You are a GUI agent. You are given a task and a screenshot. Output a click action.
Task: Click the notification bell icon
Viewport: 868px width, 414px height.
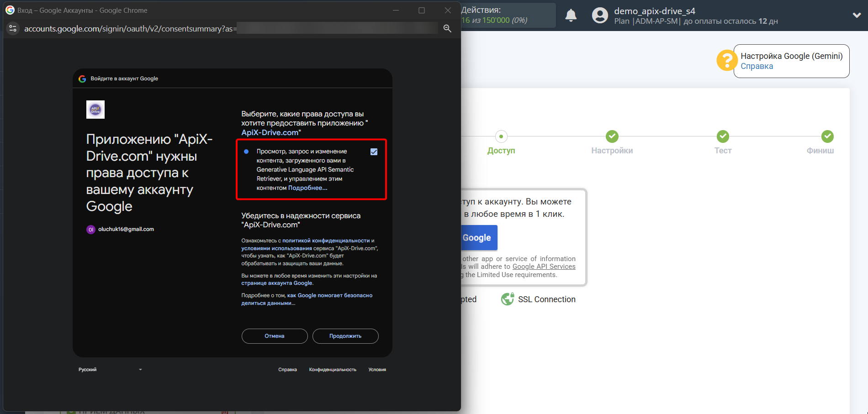pyautogui.click(x=571, y=15)
